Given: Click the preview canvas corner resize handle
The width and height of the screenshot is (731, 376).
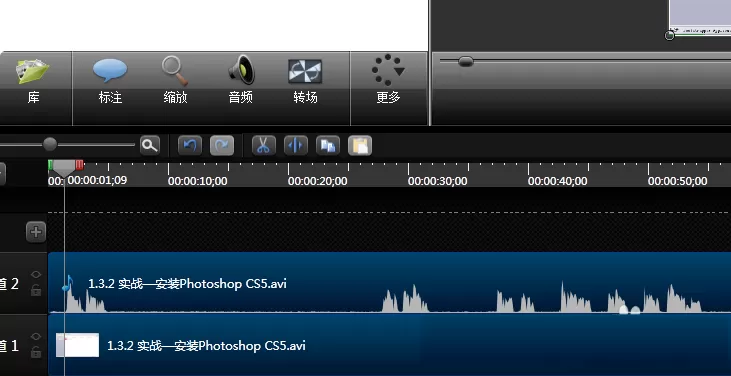Looking at the screenshot, I should point(669,35).
